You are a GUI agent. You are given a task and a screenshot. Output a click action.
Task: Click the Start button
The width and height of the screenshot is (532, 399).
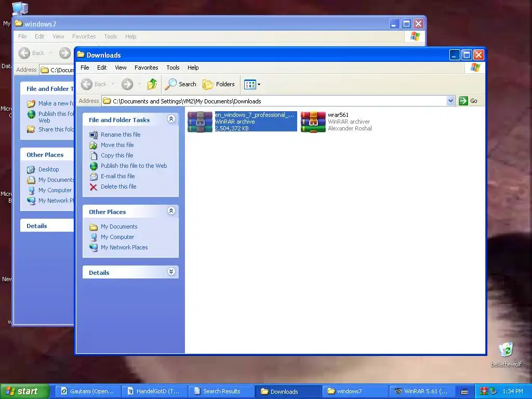coord(24,391)
